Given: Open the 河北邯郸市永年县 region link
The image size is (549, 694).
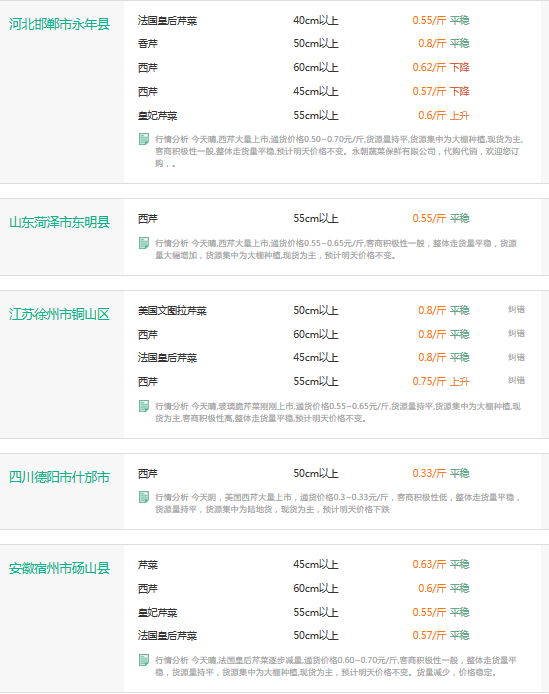Looking at the screenshot, I should (x=59, y=24).
